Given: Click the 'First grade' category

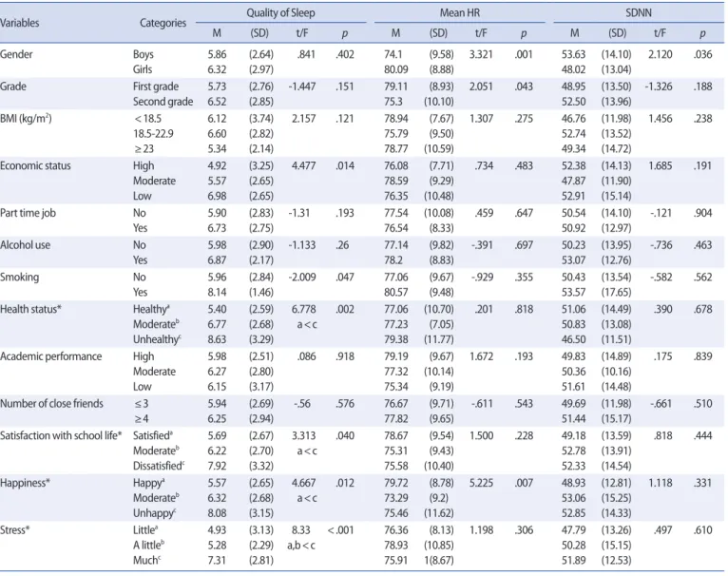Looking at the screenshot, I should pyautogui.click(x=156, y=86).
